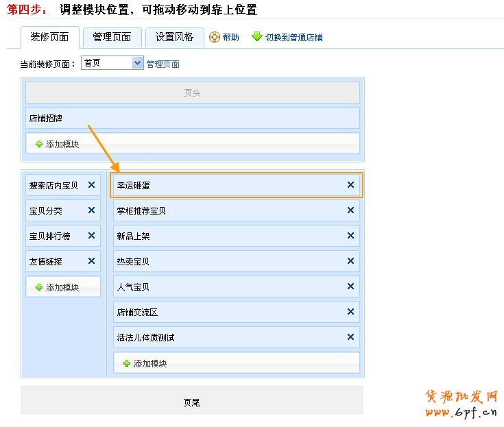504x427 pixels.
Task: Open the 管理页面 link beside the dropdown
Action: pyautogui.click(x=163, y=64)
